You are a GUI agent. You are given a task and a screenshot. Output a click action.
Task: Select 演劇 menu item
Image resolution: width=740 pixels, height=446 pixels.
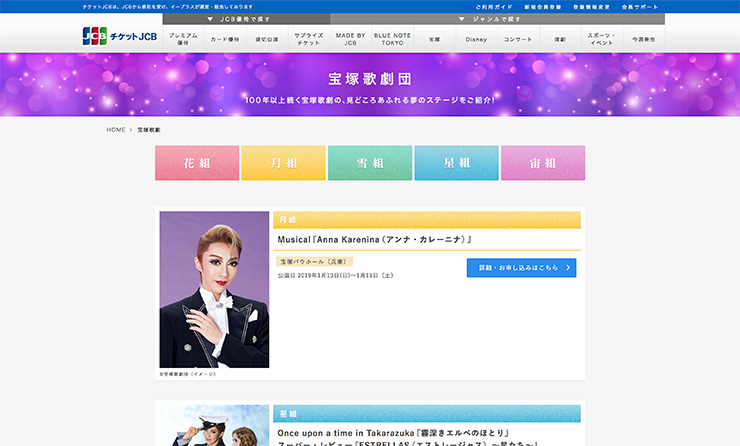[x=560, y=39]
